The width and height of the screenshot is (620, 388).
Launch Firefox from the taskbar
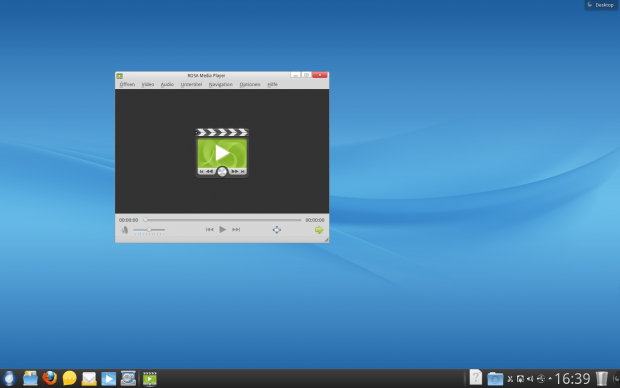click(x=50, y=379)
